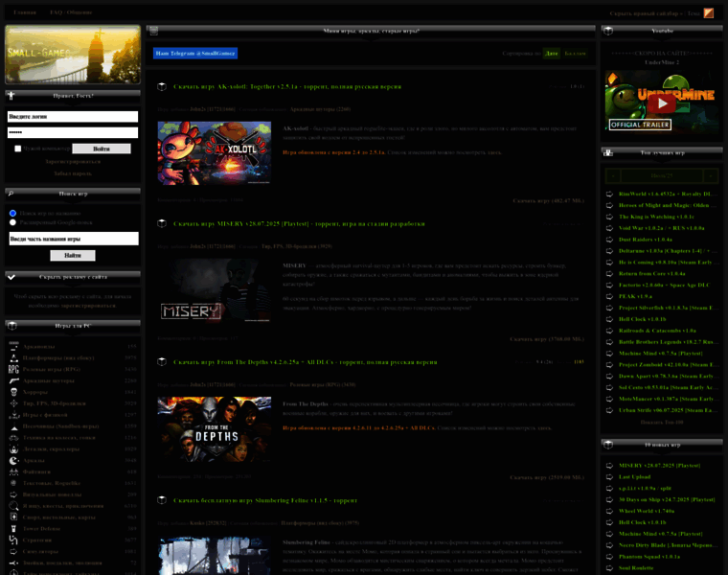
Task: Click the play button on UnderMine trailer
Action: (x=662, y=103)
